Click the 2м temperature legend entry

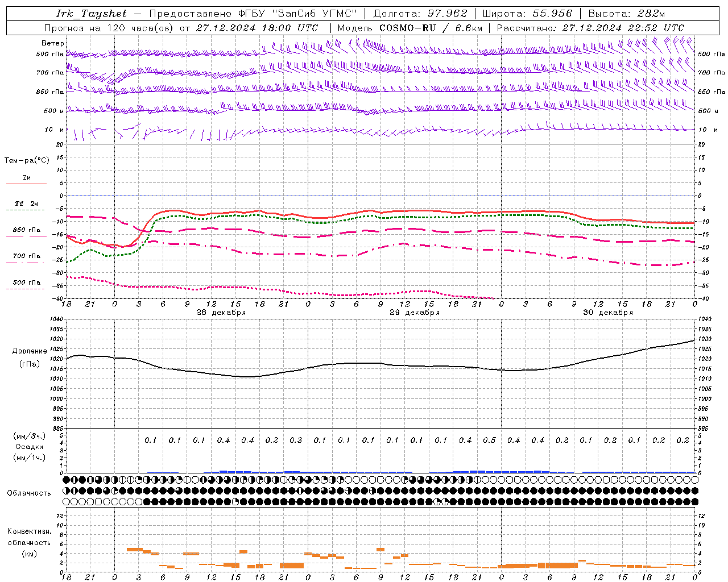(27, 178)
